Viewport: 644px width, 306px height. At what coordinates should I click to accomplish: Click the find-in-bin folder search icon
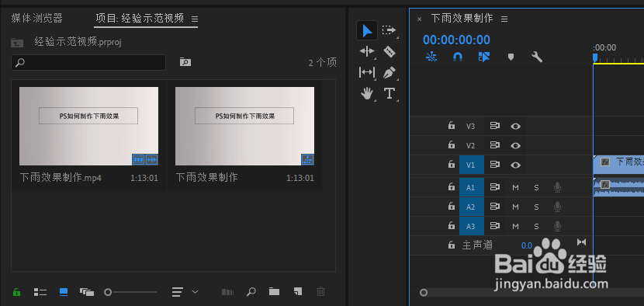coord(185,62)
